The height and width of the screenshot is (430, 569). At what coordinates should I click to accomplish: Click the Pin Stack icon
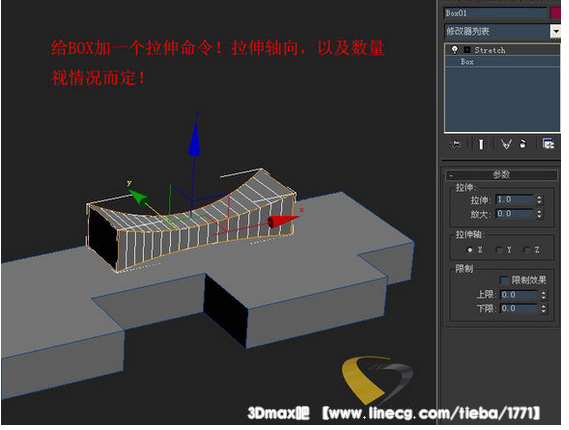pyautogui.click(x=455, y=144)
